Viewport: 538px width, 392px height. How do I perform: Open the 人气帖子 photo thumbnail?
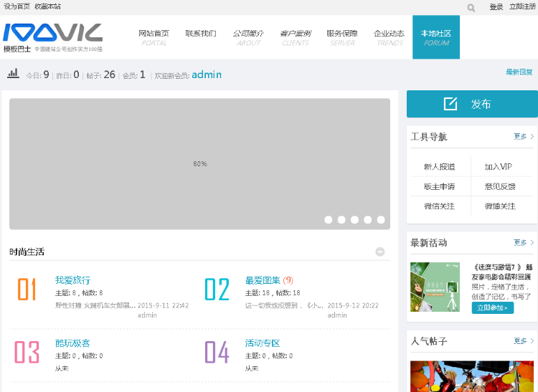472,376
